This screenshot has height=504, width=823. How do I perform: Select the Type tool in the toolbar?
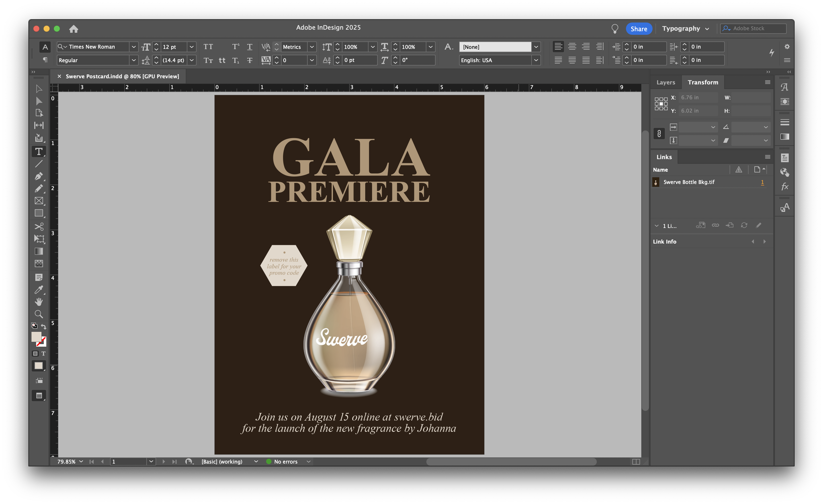(39, 151)
